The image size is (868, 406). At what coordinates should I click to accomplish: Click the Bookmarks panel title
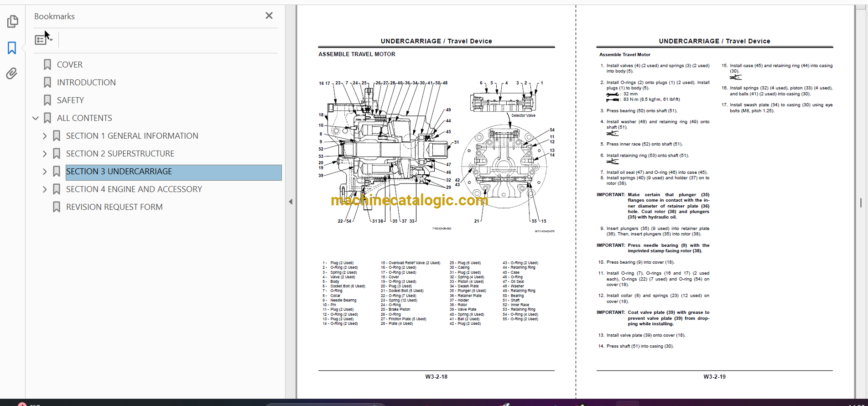[54, 16]
